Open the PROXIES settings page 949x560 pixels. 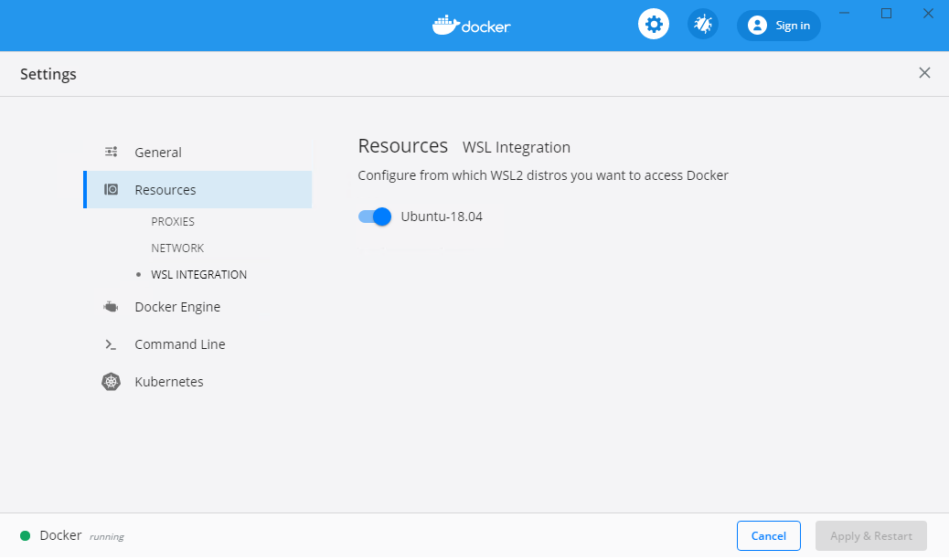(x=174, y=221)
